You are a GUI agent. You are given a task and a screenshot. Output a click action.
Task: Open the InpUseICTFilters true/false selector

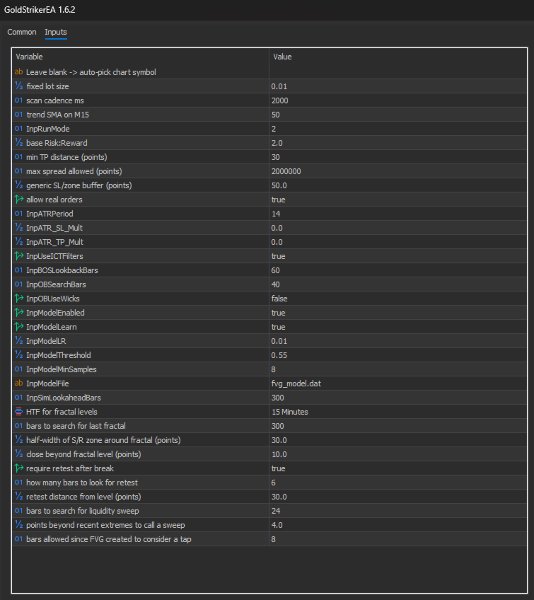pyautogui.click(x=398, y=256)
